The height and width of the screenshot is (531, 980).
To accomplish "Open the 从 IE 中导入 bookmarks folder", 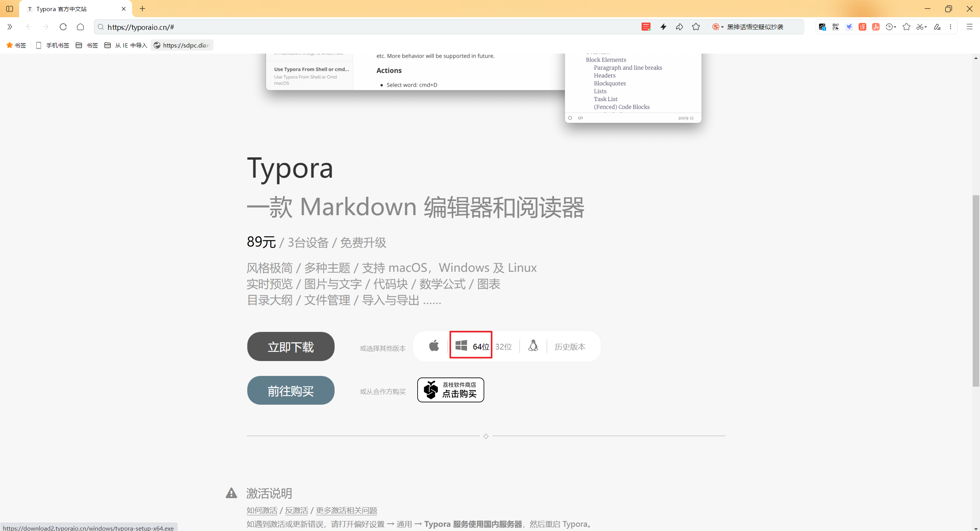I will [x=126, y=45].
